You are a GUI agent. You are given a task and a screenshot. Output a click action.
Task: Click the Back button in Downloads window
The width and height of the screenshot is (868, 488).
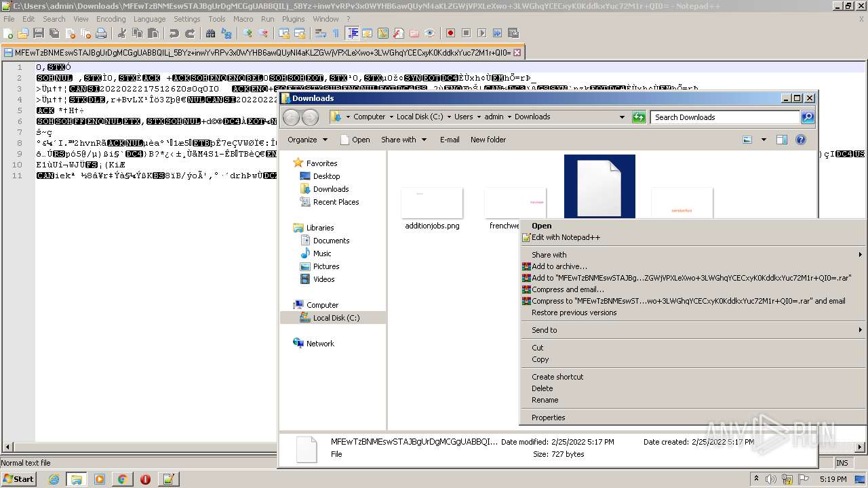point(292,117)
